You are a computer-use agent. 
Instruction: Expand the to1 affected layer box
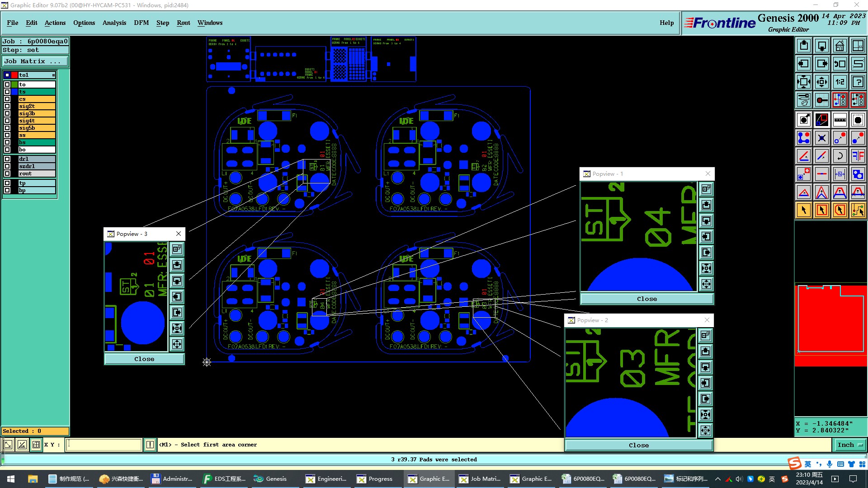pyautogui.click(x=53, y=75)
